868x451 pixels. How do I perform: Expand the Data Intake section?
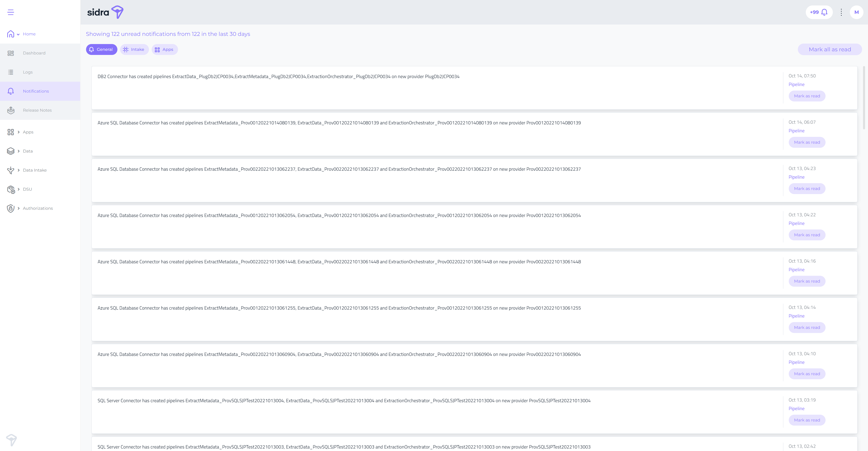tap(19, 170)
